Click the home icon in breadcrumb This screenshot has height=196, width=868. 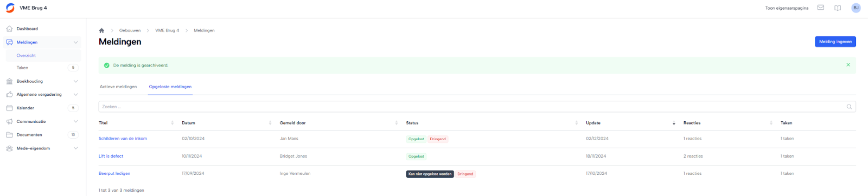coord(101,30)
